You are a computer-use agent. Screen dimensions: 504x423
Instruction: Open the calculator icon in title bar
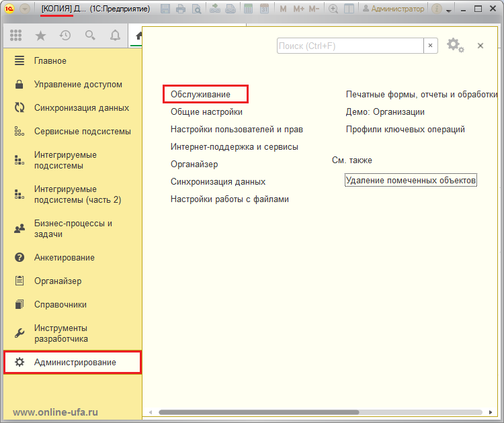249,9
